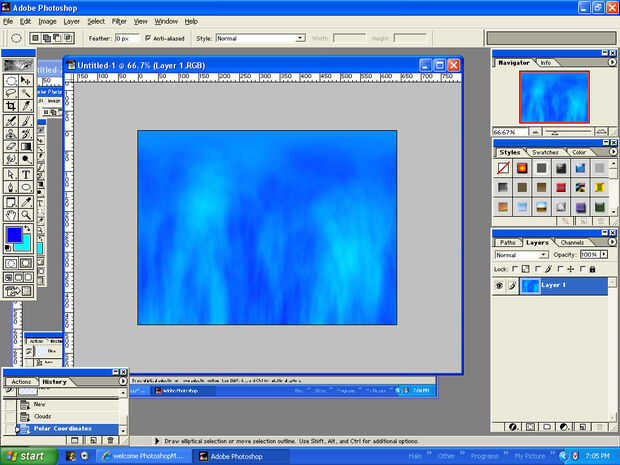This screenshot has width=620, height=465.
Task: Select the Blur tool
Action: pos(11,159)
